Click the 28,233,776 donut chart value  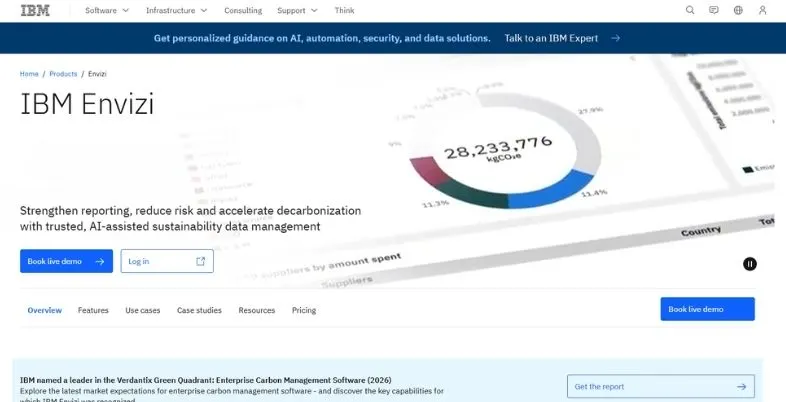pyautogui.click(x=498, y=147)
